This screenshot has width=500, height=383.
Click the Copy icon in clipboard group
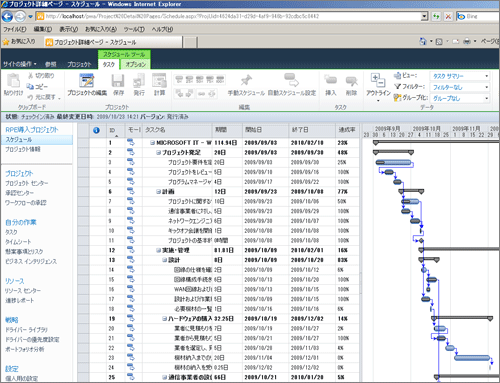coord(30,86)
